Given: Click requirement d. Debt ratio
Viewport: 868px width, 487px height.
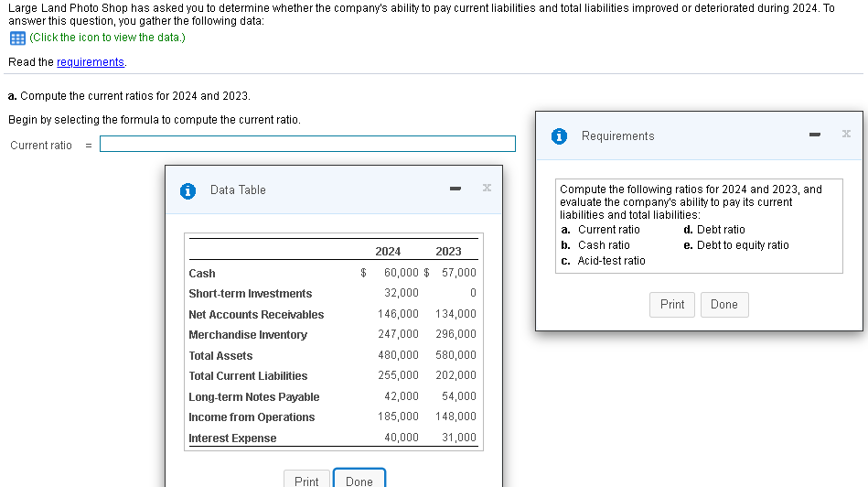Looking at the screenshot, I should pos(714,230).
